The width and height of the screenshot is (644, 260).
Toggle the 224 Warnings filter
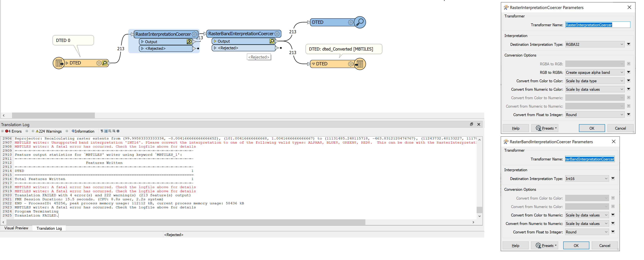pyautogui.click(x=49, y=131)
